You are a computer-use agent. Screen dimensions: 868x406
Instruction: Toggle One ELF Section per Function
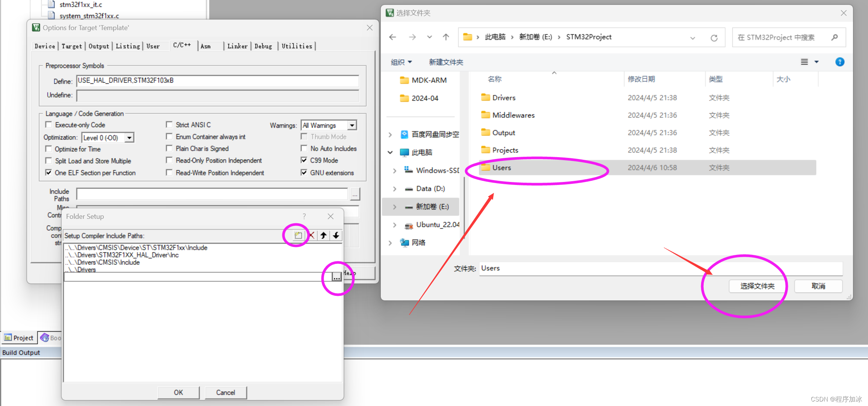pos(48,173)
